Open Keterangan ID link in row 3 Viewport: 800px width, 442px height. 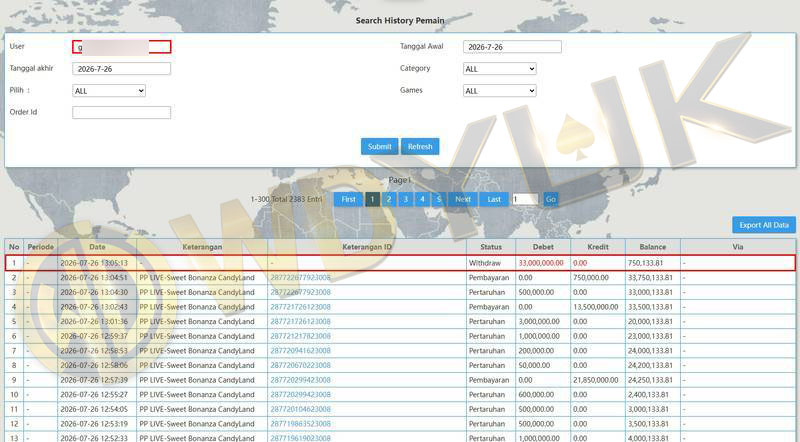pos(301,292)
